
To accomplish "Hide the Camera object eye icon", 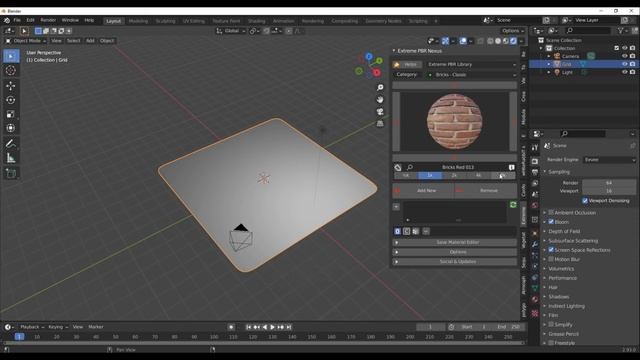I will (624, 56).
